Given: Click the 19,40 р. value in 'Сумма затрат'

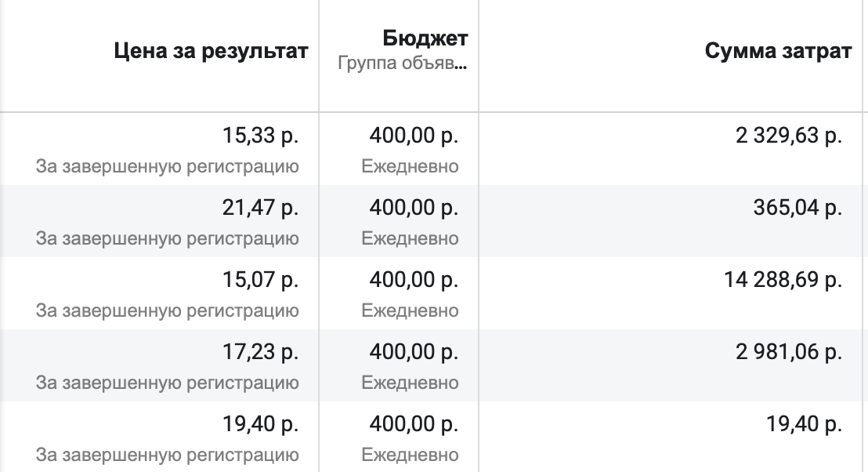Looking at the screenshot, I should [x=805, y=424].
